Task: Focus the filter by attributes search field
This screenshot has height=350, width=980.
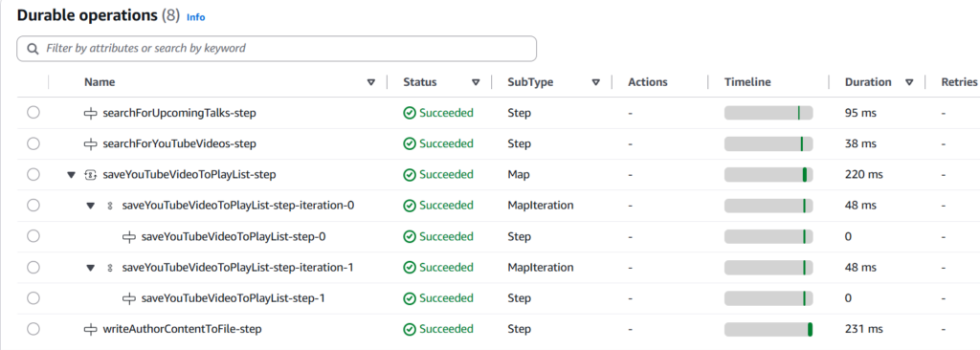Action: [277, 48]
